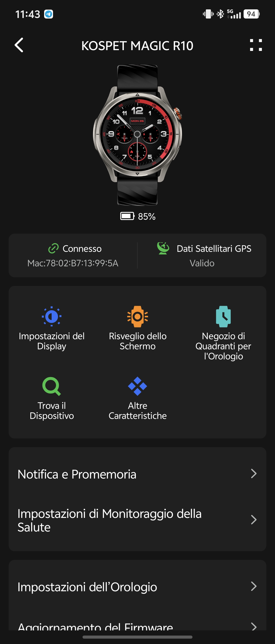
Task: Expand the Impostazioni dell'Orologio chevron
Action: (254, 586)
